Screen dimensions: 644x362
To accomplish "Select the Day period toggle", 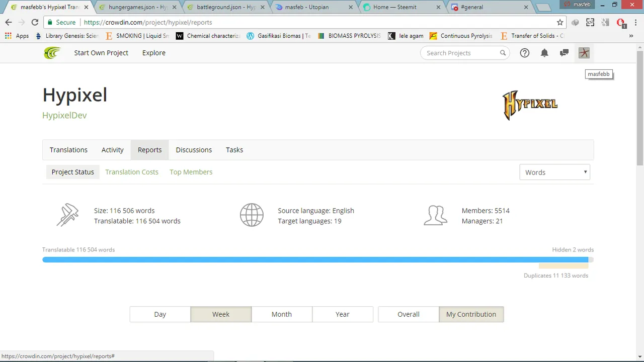I will [x=160, y=314].
